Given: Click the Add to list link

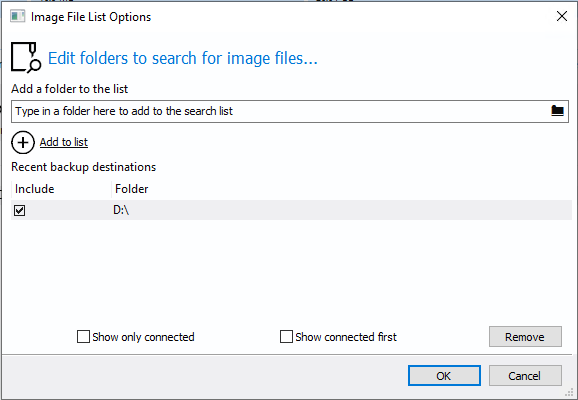Looking at the screenshot, I should 64,142.
